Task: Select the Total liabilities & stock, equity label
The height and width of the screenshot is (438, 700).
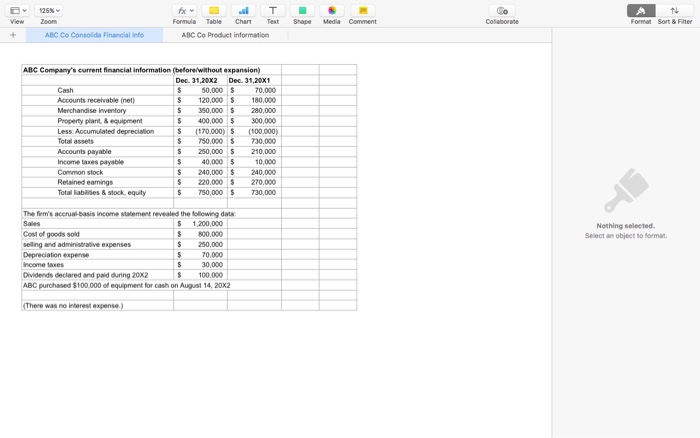Action: tap(98, 192)
